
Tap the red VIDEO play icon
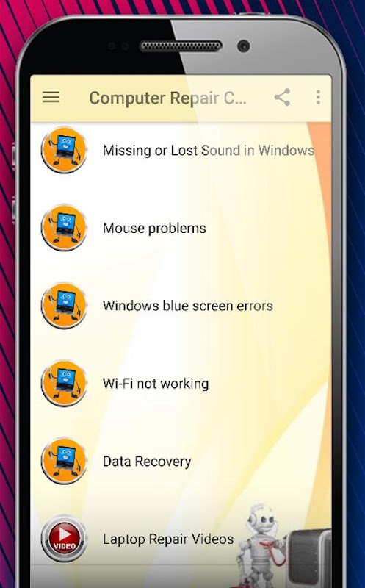64,539
